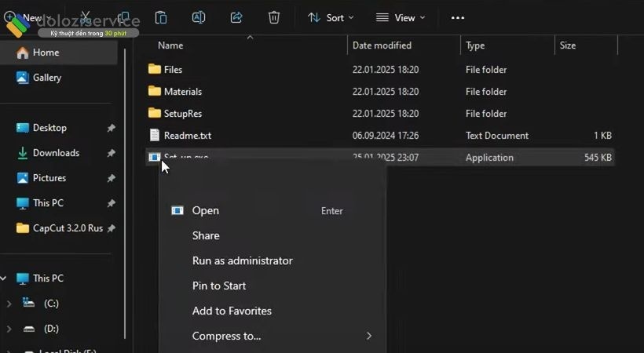Expand the (C:) drive node
This screenshot has width=644, height=353.
click(9, 304)
